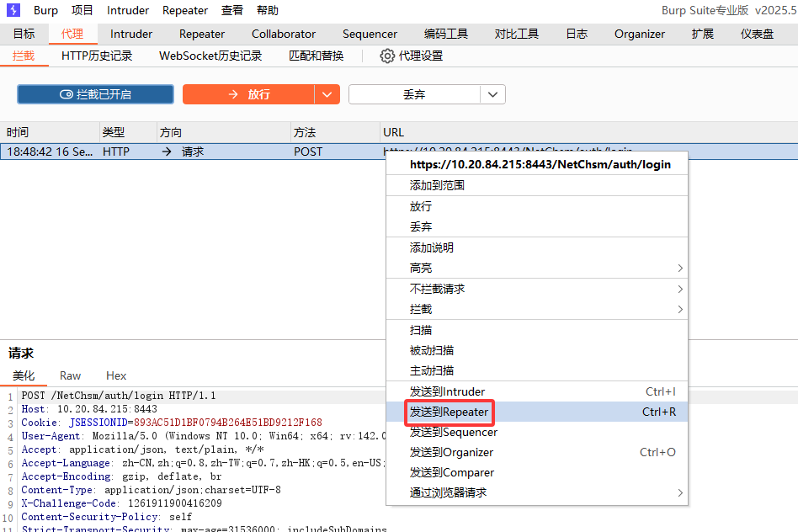This screenshot has width=798, height=532.
Task: Choose 放行 in the context menu
Action: point(537,206)
